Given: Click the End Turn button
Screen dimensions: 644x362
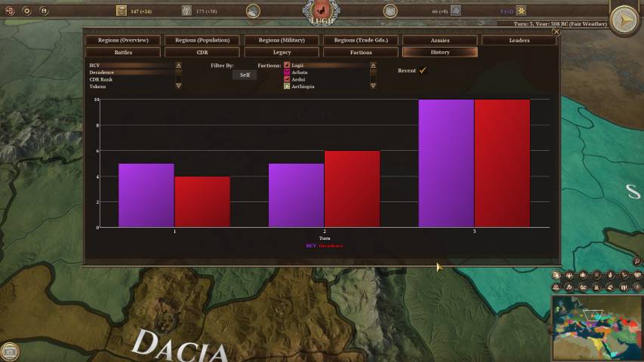Looking at the screenshot, I should (x=624, y=20).
